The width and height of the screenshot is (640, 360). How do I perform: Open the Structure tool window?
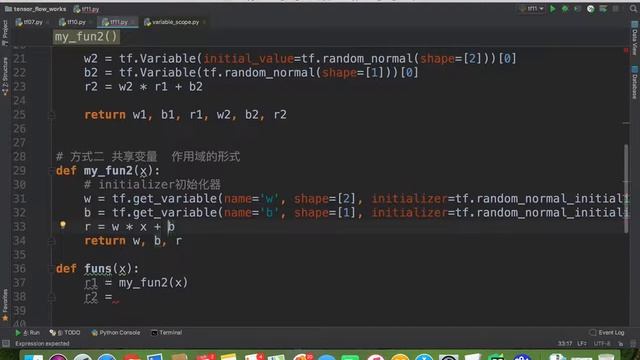[5, 77]
